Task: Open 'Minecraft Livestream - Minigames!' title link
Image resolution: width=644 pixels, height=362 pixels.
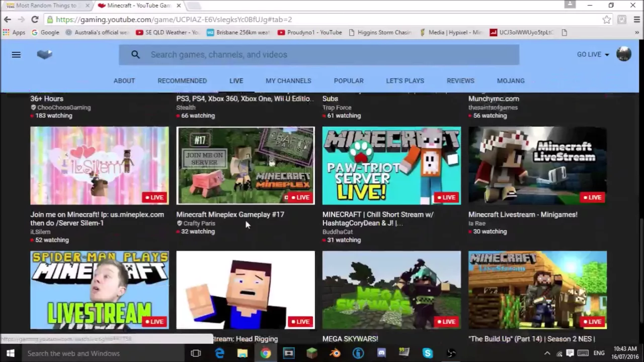Action: [523, 214]
